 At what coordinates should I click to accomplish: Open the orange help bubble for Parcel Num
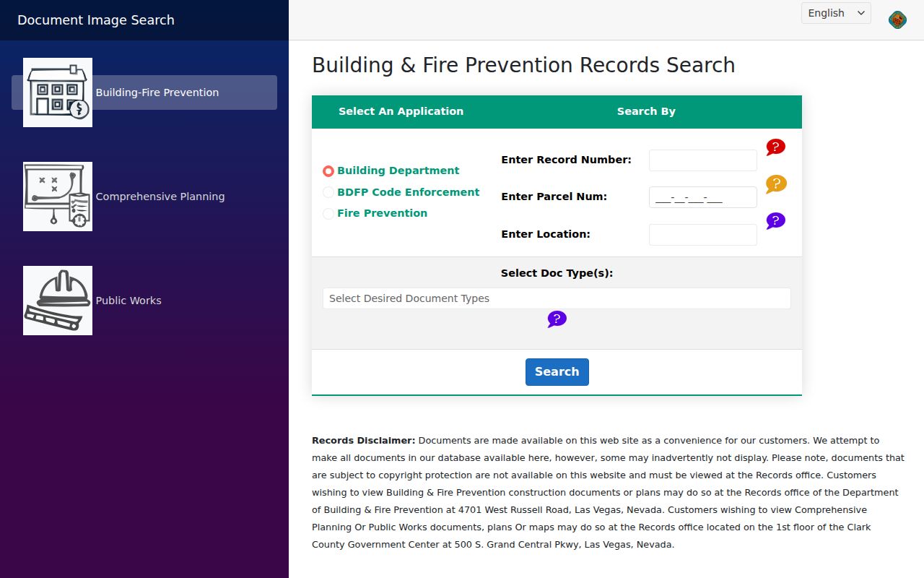point(776,184)
